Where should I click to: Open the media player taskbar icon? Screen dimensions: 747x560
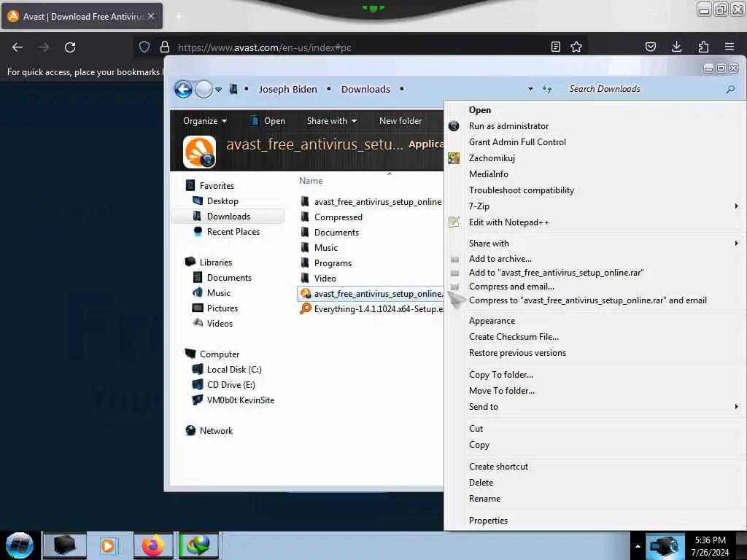point(108,545)
